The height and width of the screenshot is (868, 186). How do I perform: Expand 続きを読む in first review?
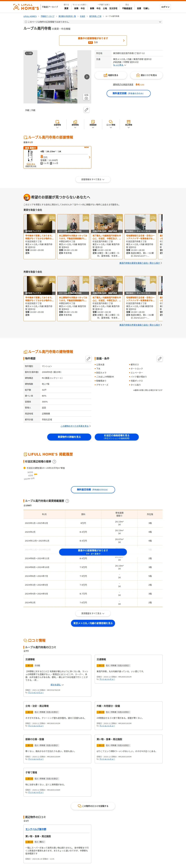click(x=57, y=685)
